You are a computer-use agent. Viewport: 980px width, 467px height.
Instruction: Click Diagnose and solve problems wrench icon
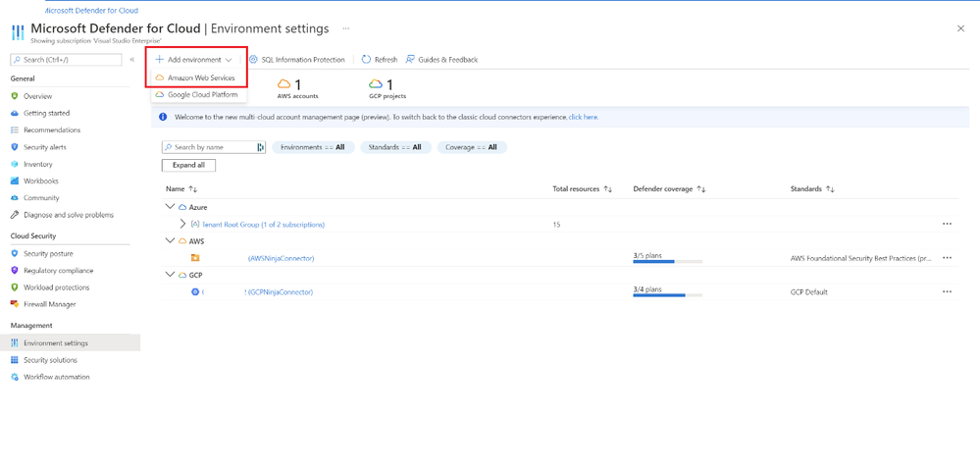pyautogui.click(x=15, y=215)
